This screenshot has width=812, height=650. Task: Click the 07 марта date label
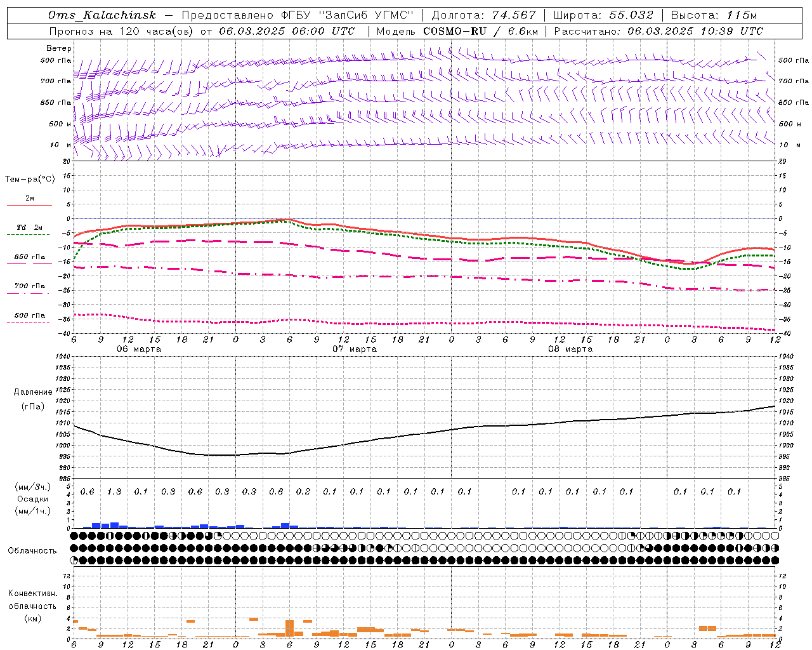pyautogui.click(x=355, y=349)
